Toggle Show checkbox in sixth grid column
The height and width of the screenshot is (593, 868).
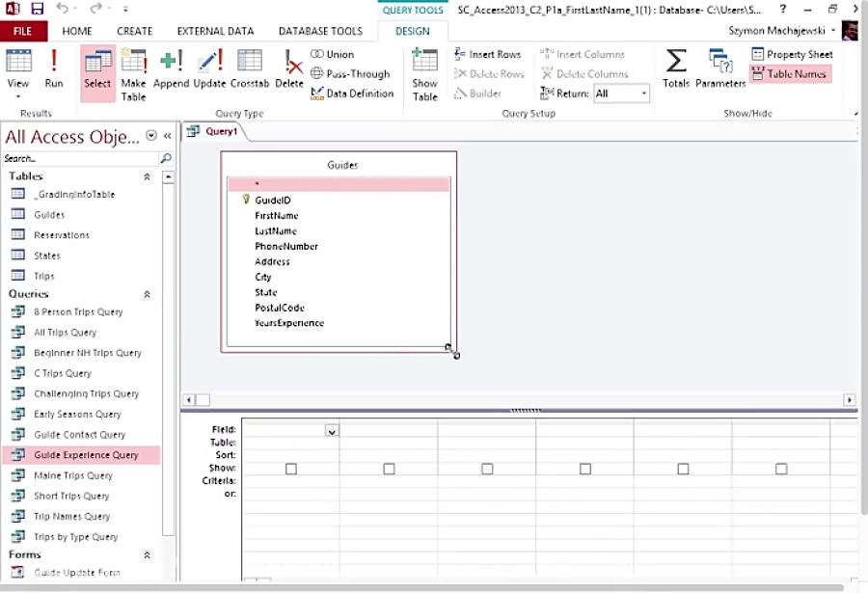coord(781,469)
